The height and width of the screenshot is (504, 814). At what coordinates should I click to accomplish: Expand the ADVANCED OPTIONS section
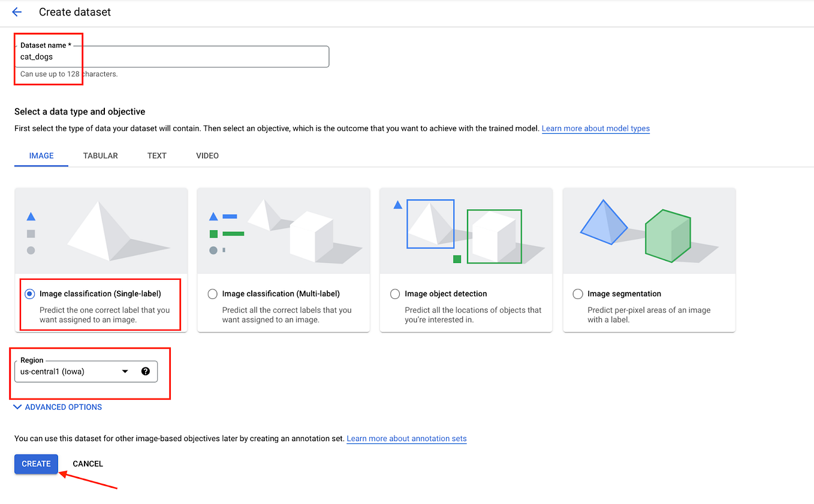(x=57, y=407)
